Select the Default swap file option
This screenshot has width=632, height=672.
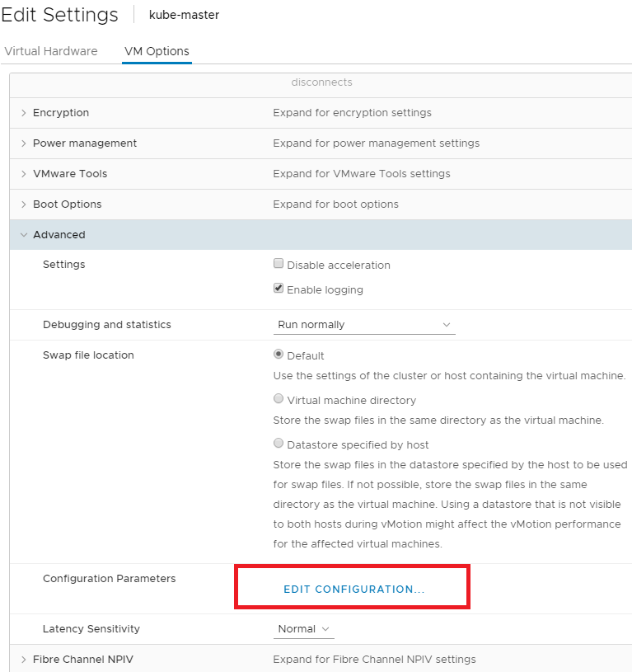point(279,355)
